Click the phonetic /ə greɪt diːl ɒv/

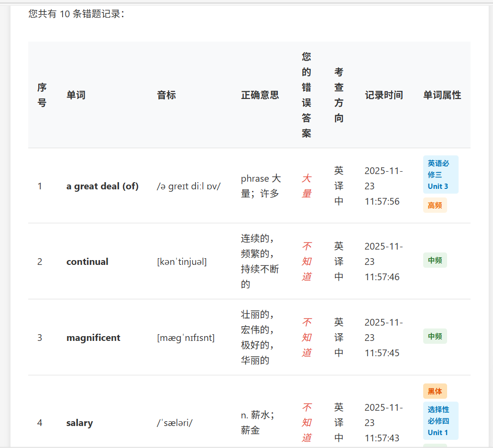(x=189, y=186)
